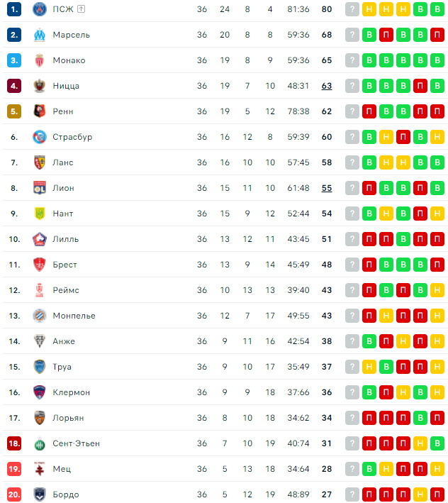Image resolution: width=448 pixels, height=503 pixels.
Task: Click grey question-mark next match box for ПСЖ
Action: 352,9
